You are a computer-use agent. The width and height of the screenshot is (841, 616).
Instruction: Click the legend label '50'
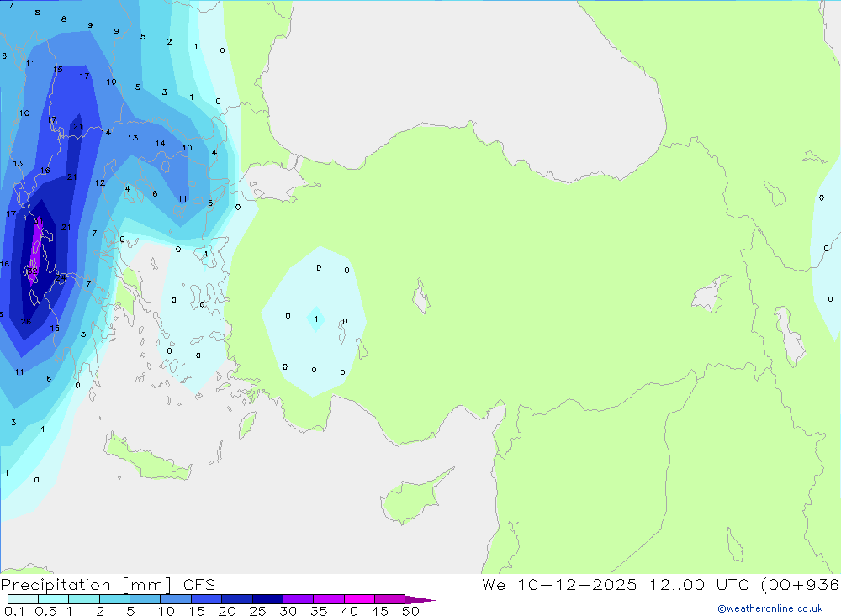coord(410,611)
